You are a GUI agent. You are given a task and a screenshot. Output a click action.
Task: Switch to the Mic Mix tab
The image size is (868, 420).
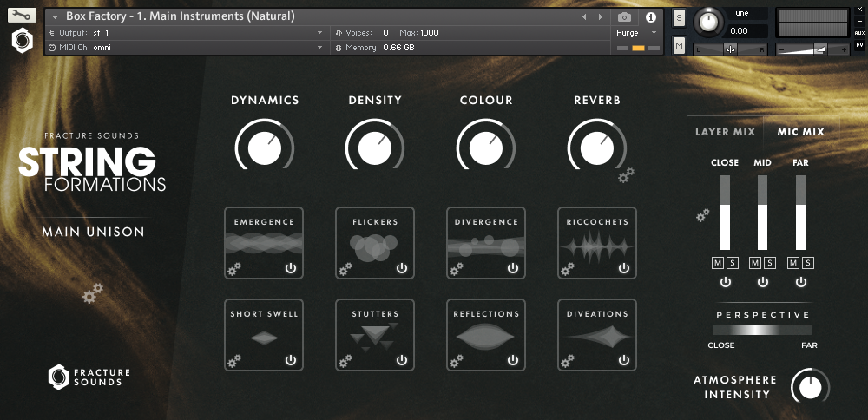click(x=800, y=132)
